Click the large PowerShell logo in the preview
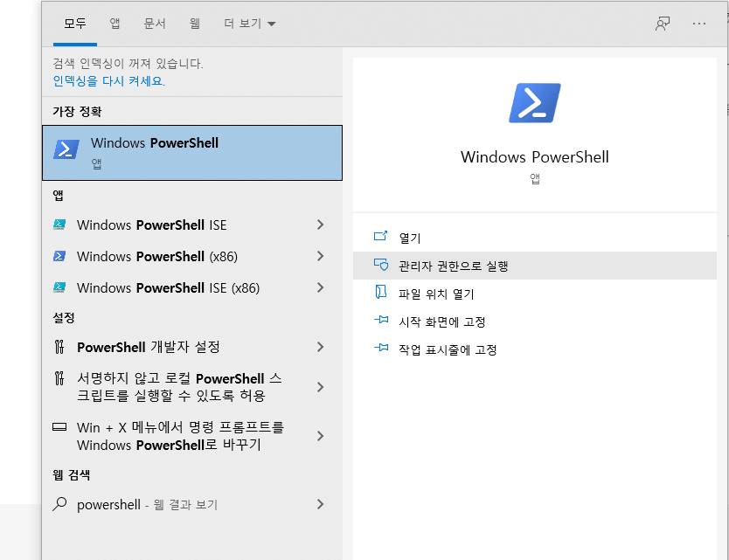The image size is (729, 560). [535, 103]
